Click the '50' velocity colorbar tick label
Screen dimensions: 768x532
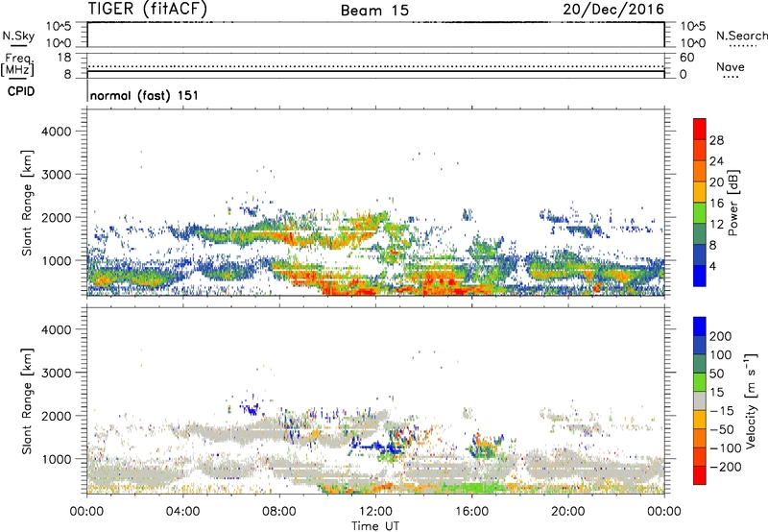click(716, 374)
